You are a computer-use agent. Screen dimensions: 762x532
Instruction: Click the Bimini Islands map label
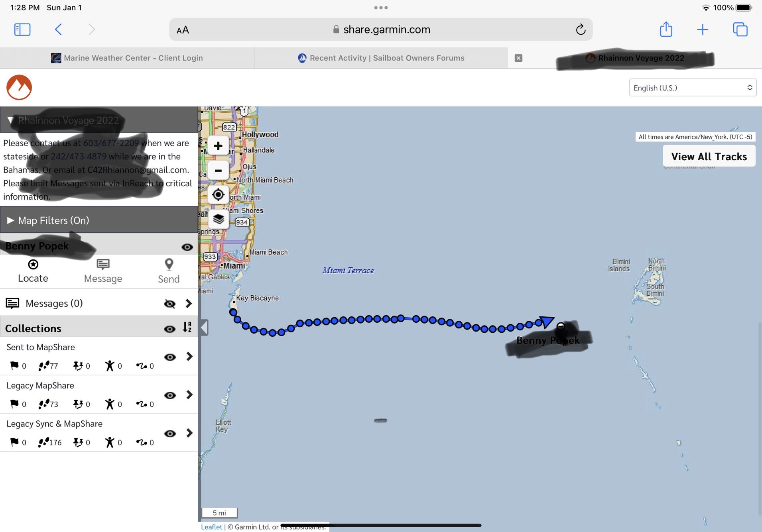619,265
